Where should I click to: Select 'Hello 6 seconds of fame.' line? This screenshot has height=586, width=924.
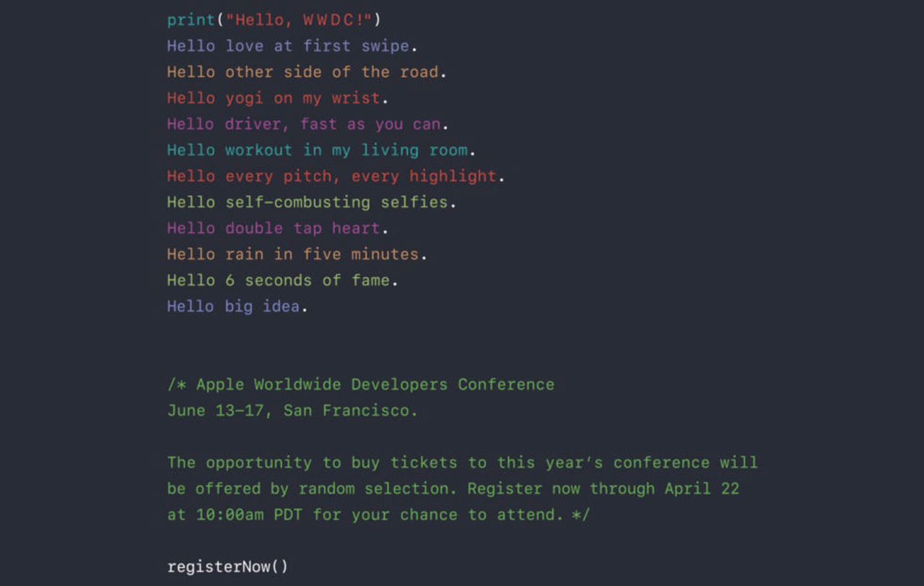click(x=282, y=280)
